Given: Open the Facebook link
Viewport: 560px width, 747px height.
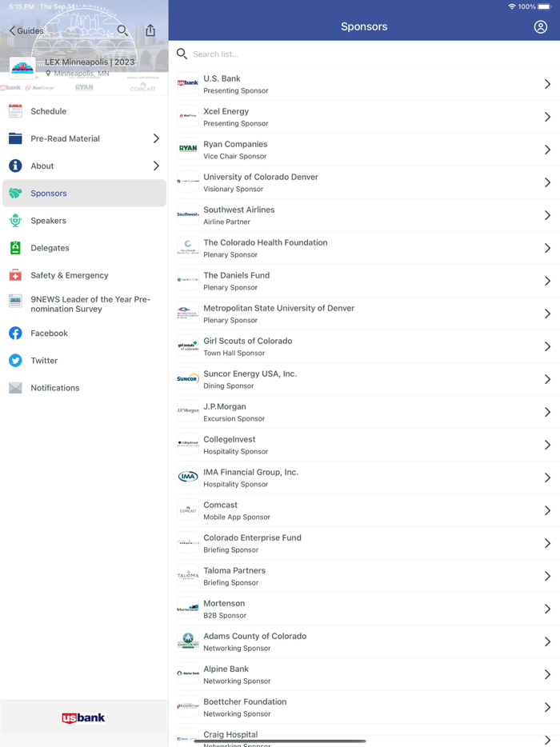Looking at the screenshot, I should [84, 333].
